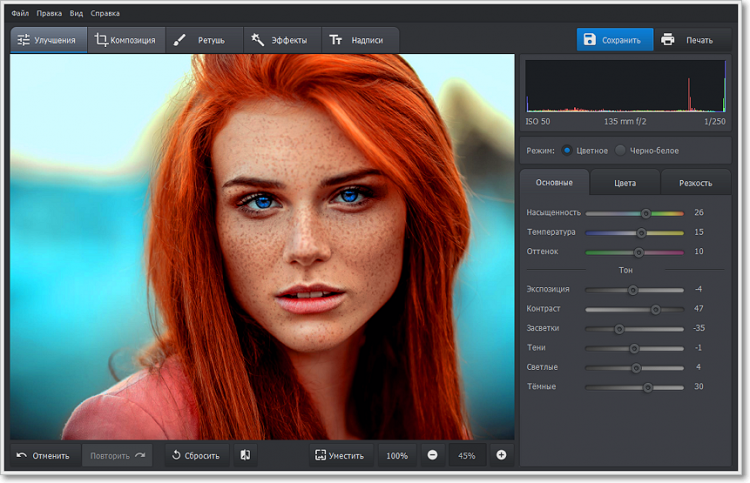Click the floppy disk Save icon
750x483 pixels.
point(590,40)
